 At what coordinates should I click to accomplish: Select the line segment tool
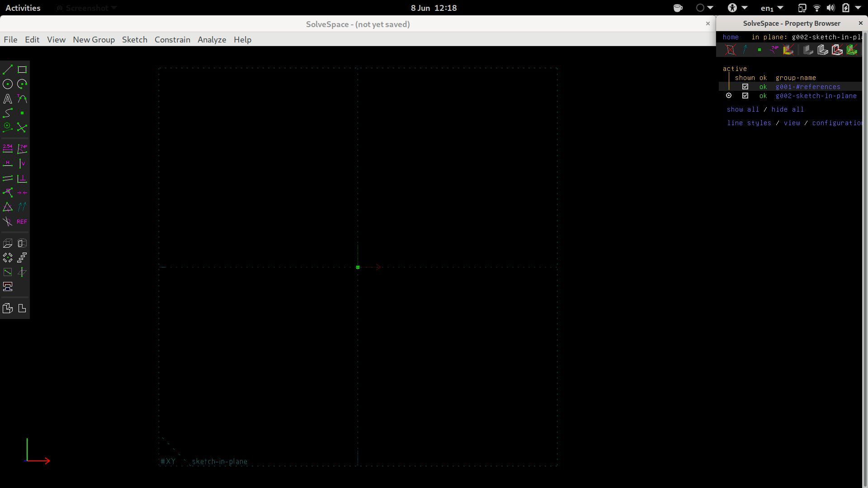(8, 69)
